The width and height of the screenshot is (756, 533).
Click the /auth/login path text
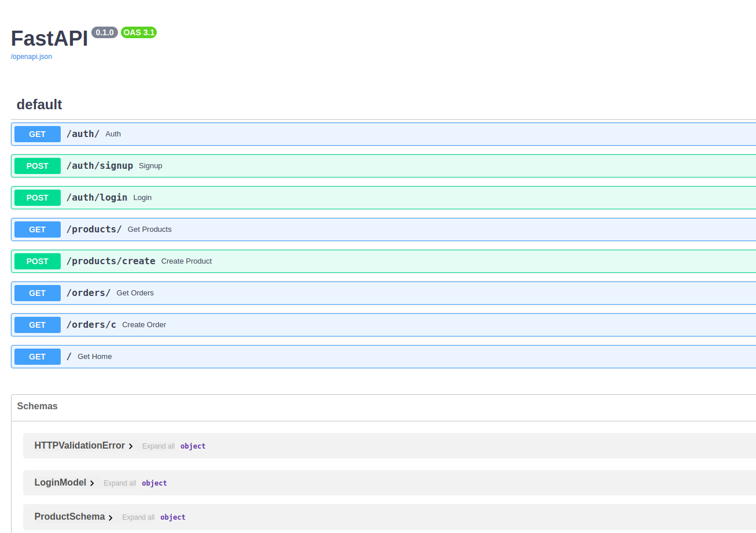pyautogui.click(x=97, y=198)
